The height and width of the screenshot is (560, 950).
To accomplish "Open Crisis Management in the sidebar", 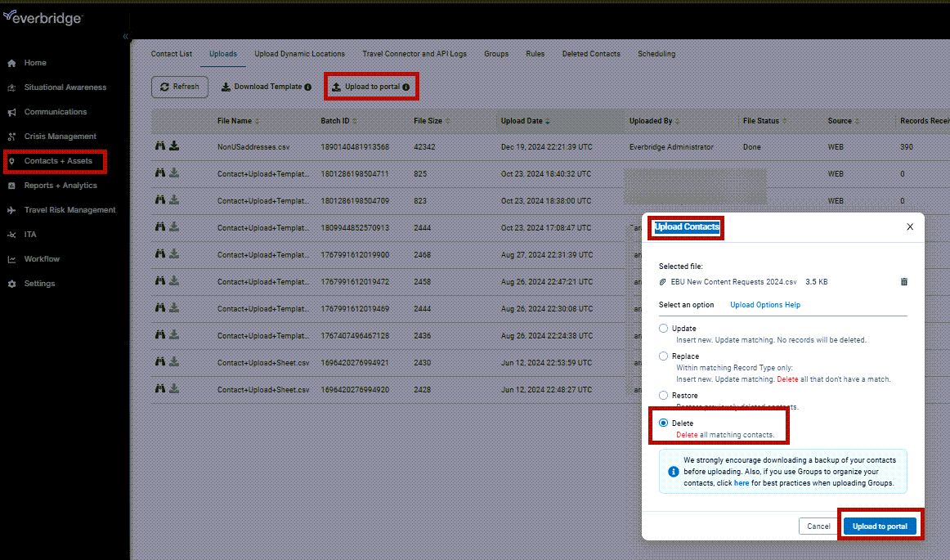I will pos(60,137).
